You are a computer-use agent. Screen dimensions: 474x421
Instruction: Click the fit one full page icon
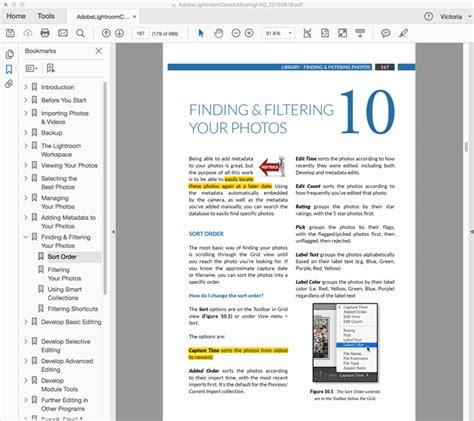[325, 33]
